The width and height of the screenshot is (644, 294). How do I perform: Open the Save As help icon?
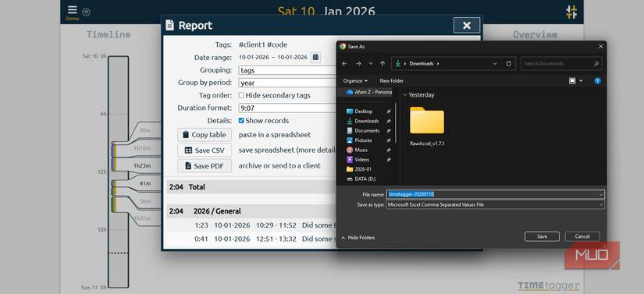[x=598, y=81]
